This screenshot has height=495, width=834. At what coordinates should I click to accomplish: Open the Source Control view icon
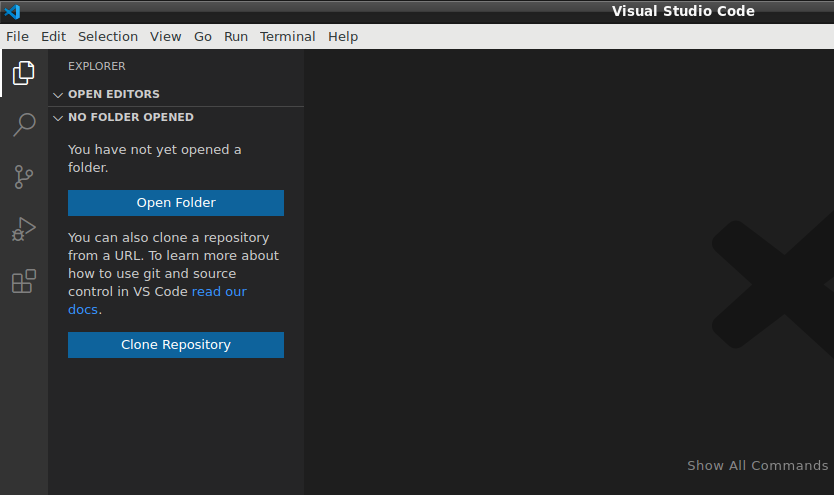pos(23,177)
